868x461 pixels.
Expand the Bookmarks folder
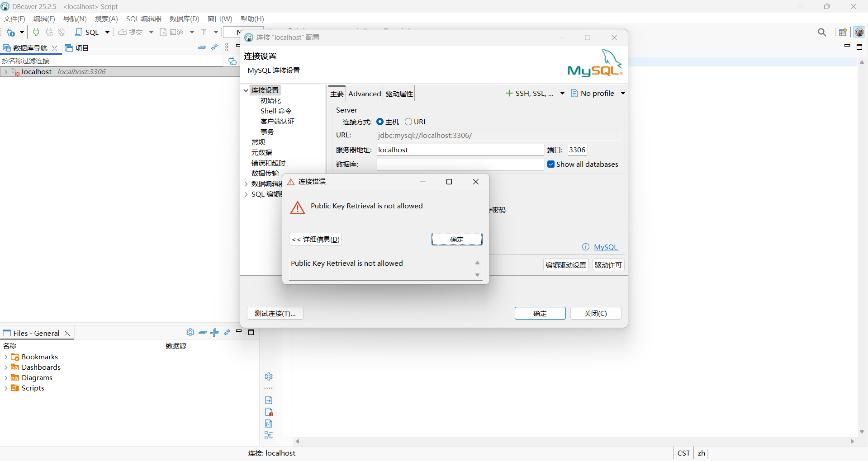[5, 357]
